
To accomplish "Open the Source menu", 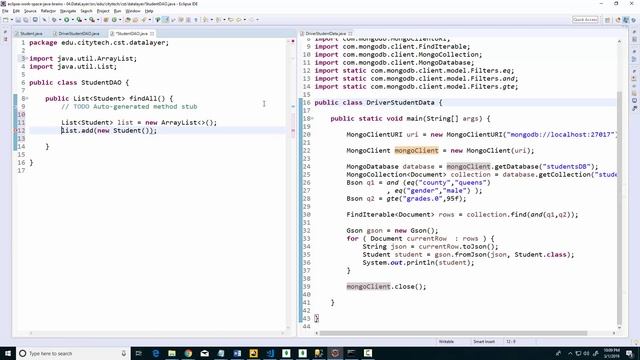I will click(30, 11).
